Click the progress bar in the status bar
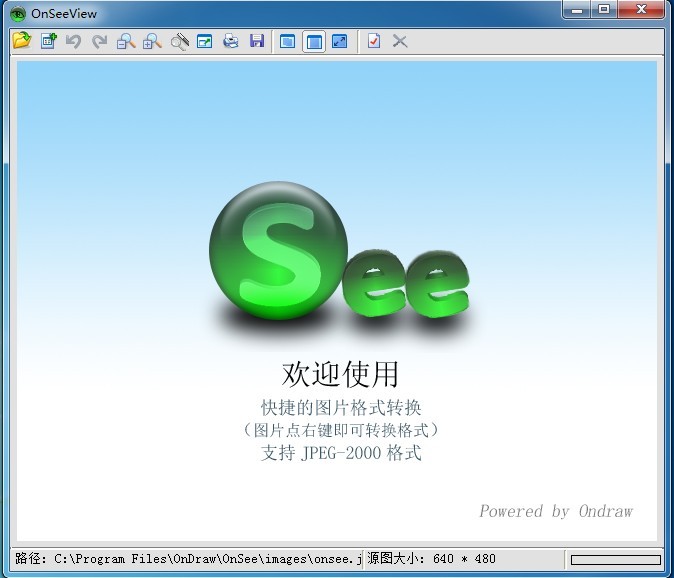This screenshot has width=674, height=578. pyautogui.click(x=615, y=559)
